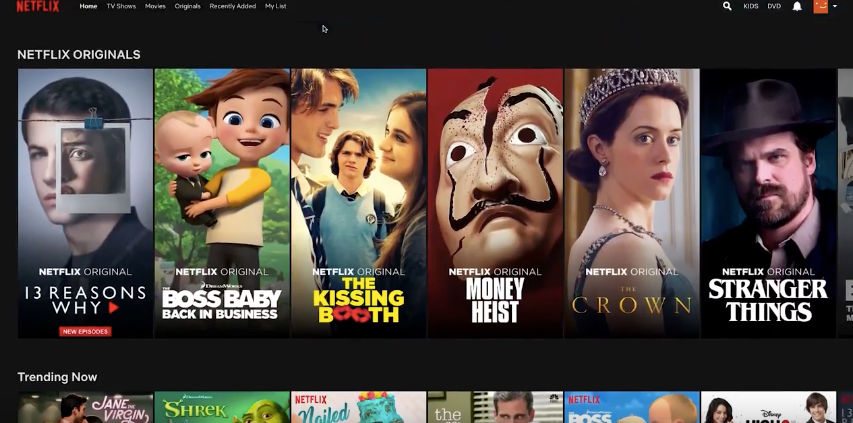
Task: Open the Stranger Things poster
Action: point(768,203)
